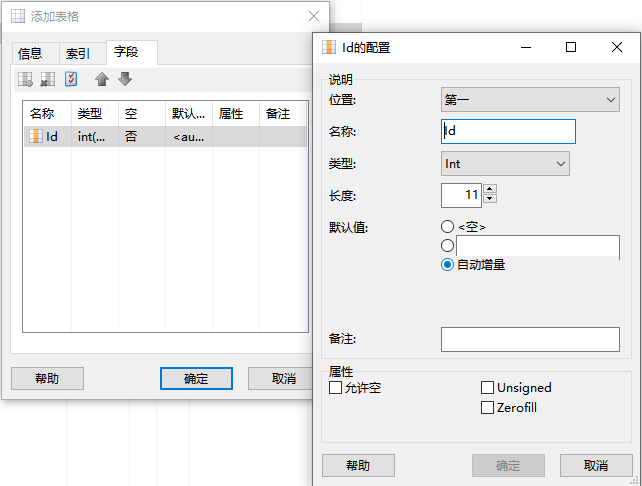Click the 空 column header
642x486 pixels.
pos(142,113)
